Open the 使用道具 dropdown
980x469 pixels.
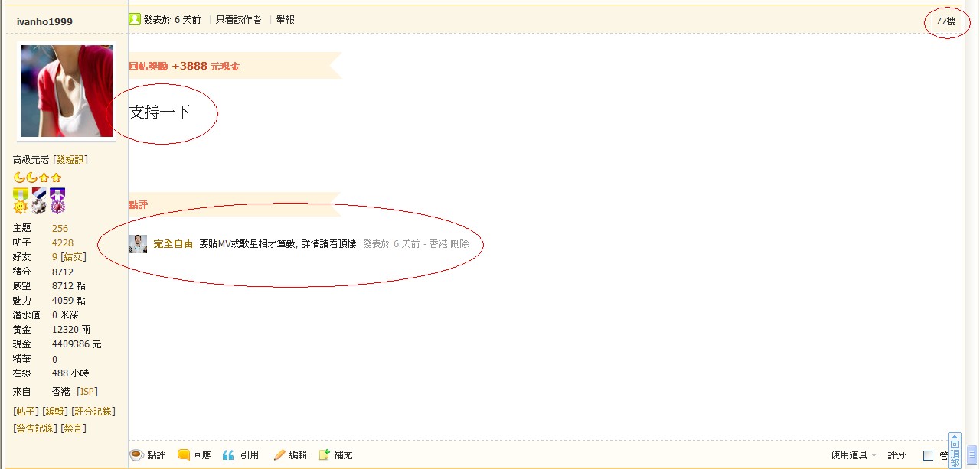[854, 454]
